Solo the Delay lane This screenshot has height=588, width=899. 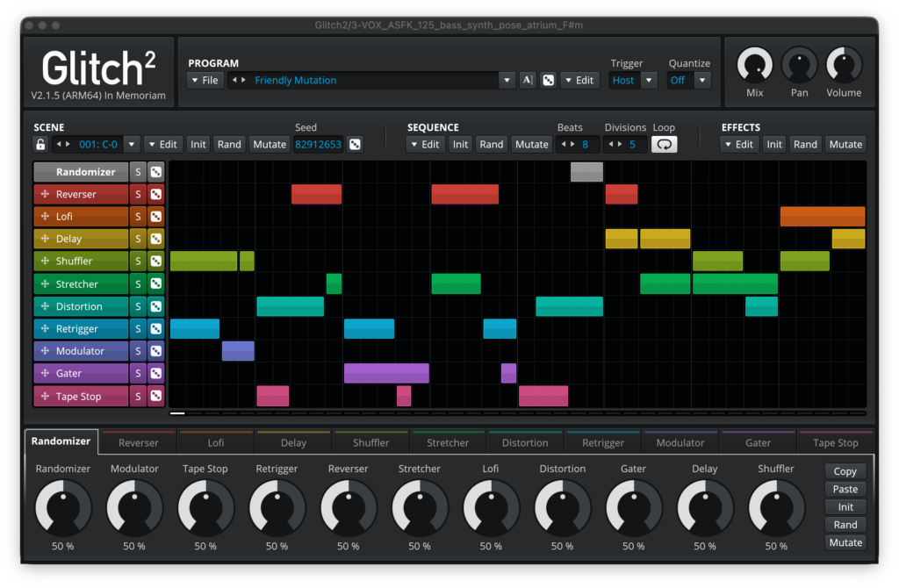[x=138, y=239]
